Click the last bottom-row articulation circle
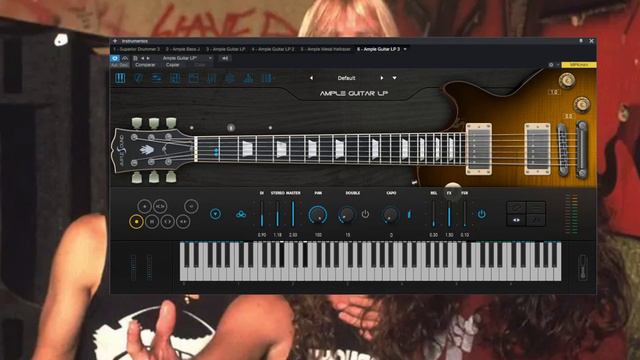The height and width of the screenshot is (360, 640). click(x=183, y=222)
